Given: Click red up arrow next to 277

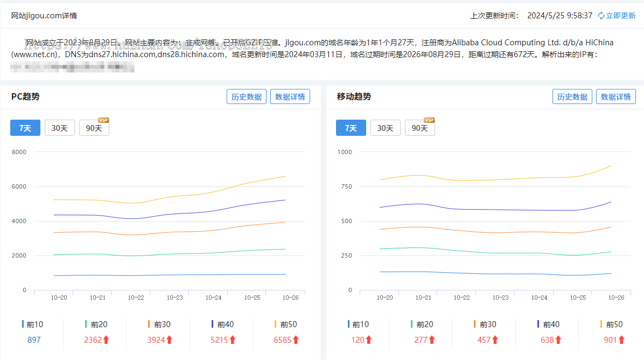Looking at the screenshot, I should coord(432,340).
